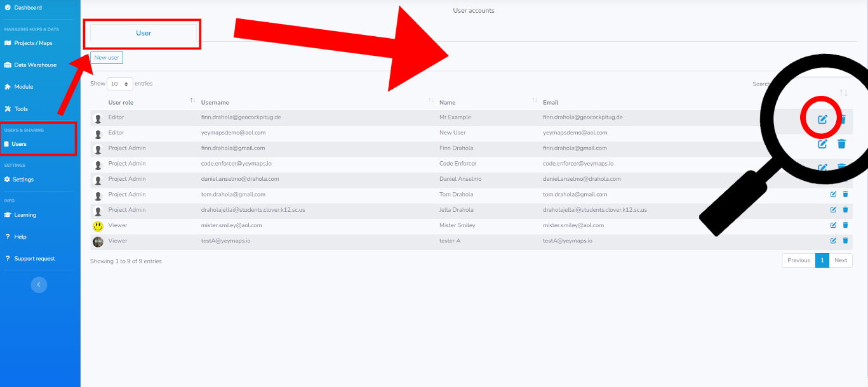Open the Learning link in sidebar

click(25, 215)
